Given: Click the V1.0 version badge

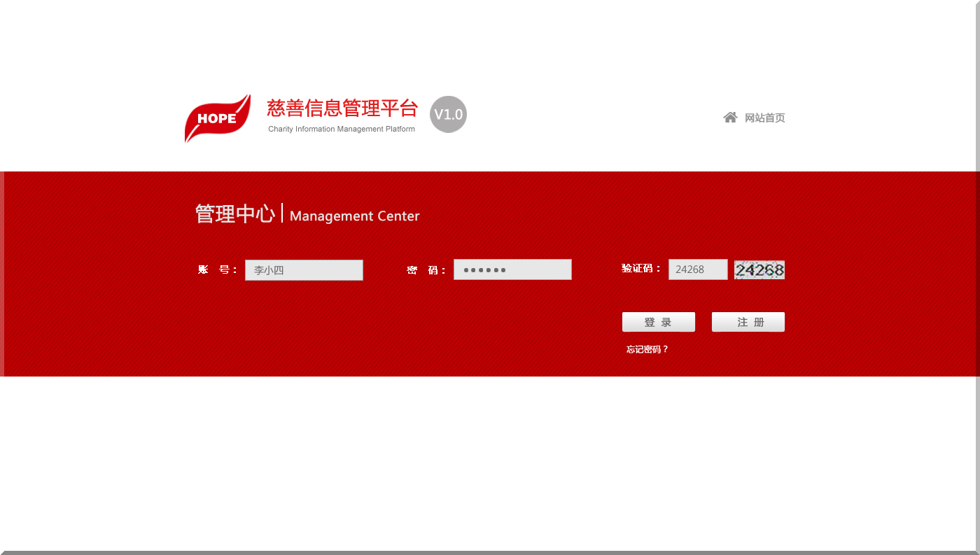Looking at the screenshot, I should (448, 114).
